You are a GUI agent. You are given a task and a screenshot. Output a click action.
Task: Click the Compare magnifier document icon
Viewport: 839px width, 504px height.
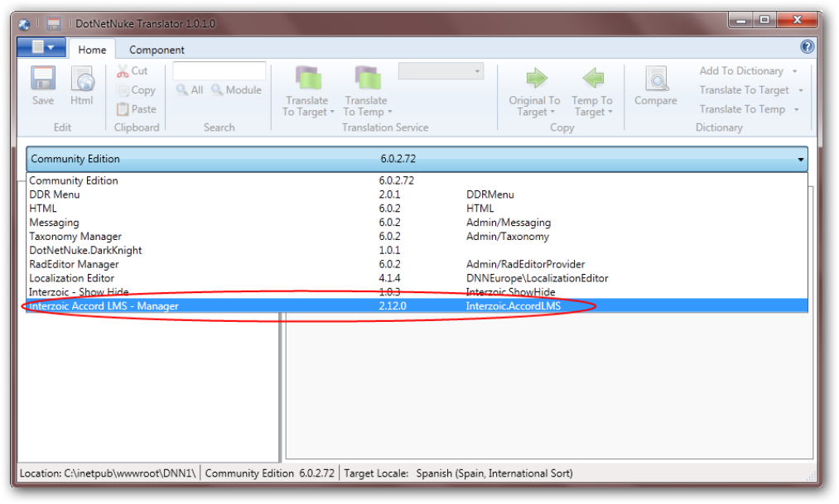[656, 79]
